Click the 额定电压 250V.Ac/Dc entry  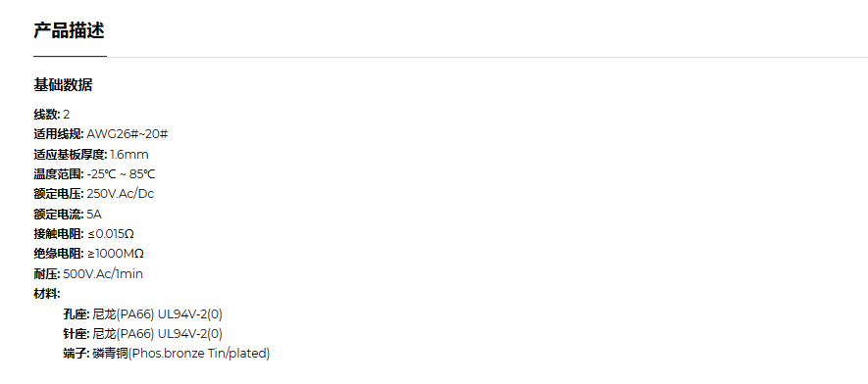pyautogui.click(x=93, y=194)
